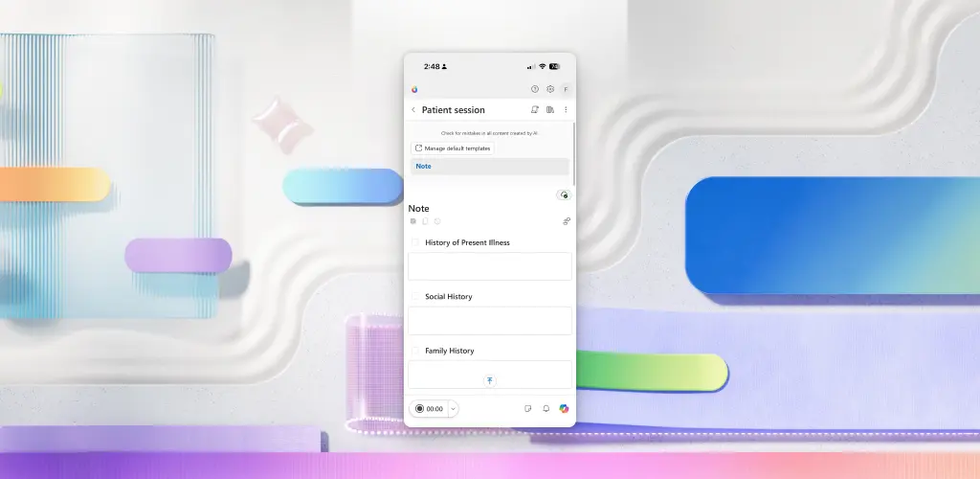This screenshot has width=980, height=479.
Task: Check the Social History checkbox
Action: pyautogui.click(x=415, y=296)
